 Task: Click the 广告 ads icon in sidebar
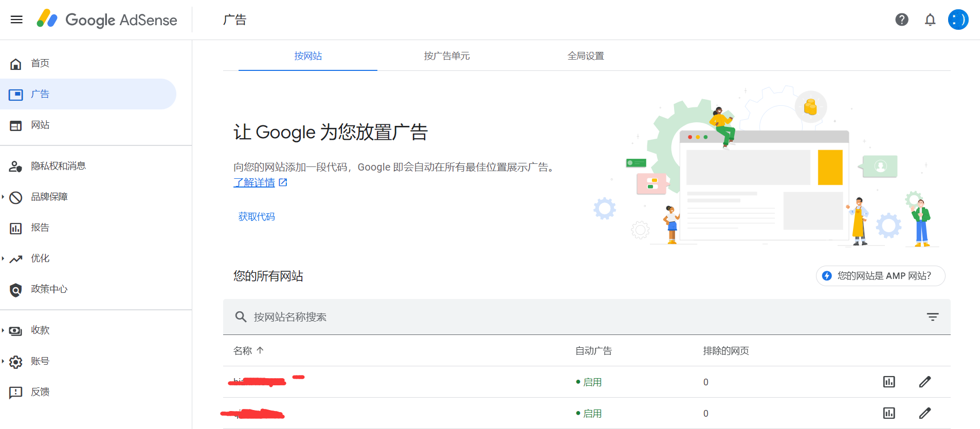(16, 95)
